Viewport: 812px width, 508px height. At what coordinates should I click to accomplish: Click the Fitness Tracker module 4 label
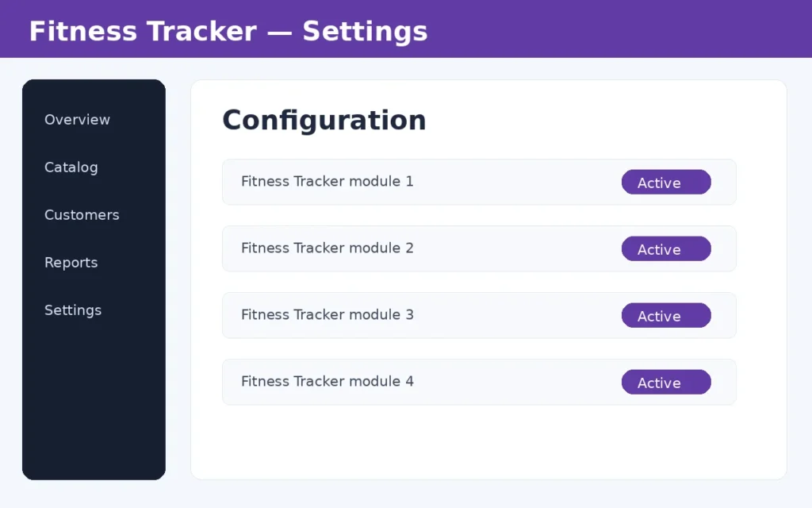tap(327, 382)
